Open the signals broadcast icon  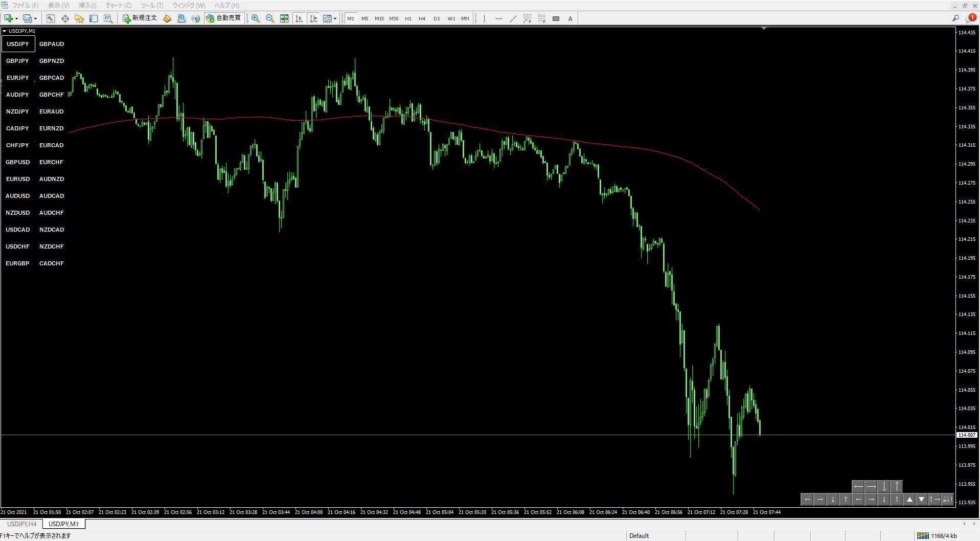pos(196,18)
